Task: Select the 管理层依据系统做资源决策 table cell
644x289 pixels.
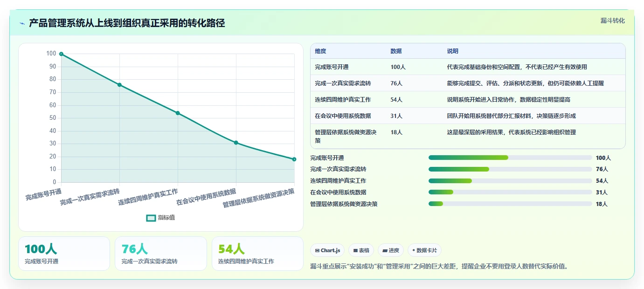Action: click(348, 136)
